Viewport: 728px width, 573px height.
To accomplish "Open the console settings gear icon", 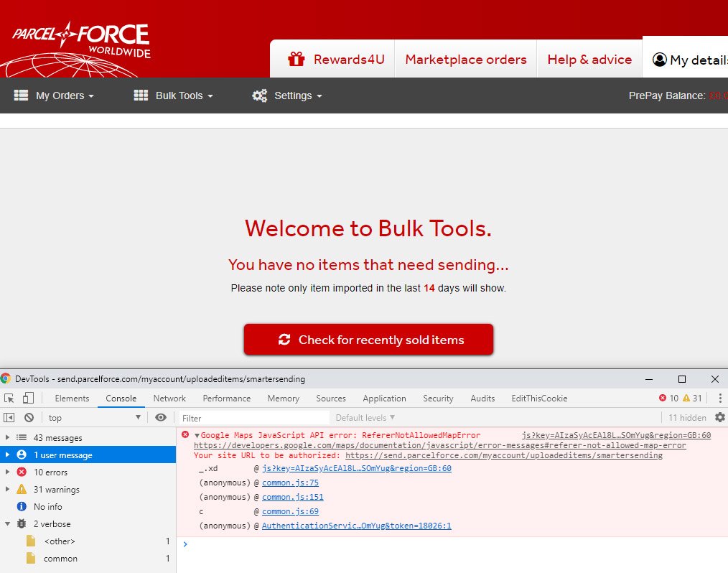I will 719,417.
